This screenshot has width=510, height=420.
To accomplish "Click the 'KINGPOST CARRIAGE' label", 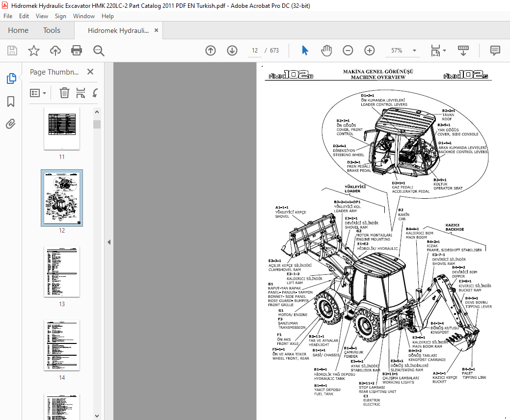I will 427,360.
